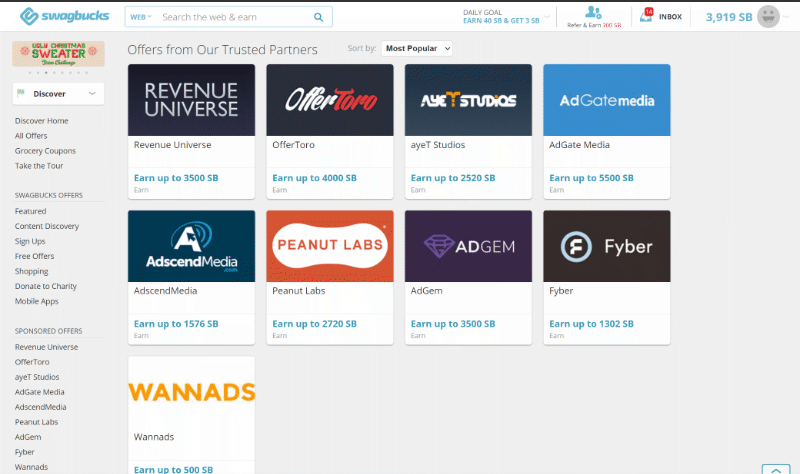Open Donate to Charity sidebar link
The height and width of the screenshot is (474, 800).
click(x=45, y=286)
